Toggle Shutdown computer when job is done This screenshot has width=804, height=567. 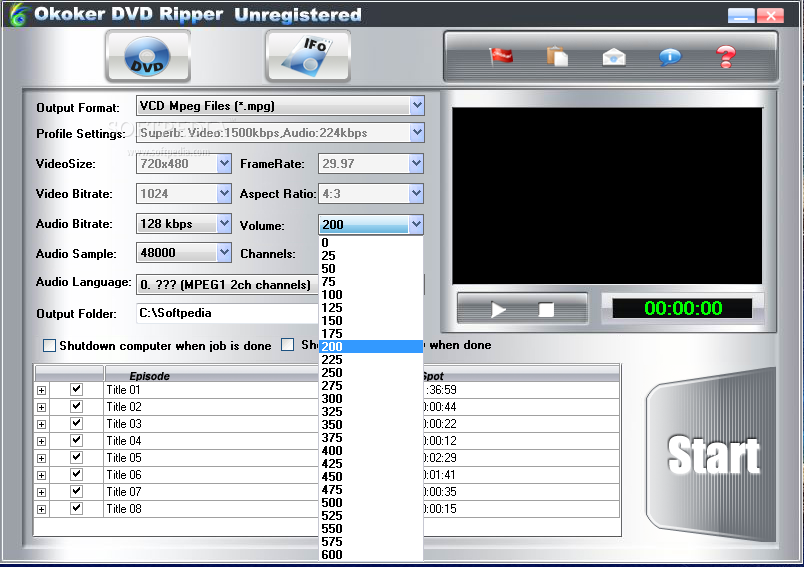click(x=49, y=346)
